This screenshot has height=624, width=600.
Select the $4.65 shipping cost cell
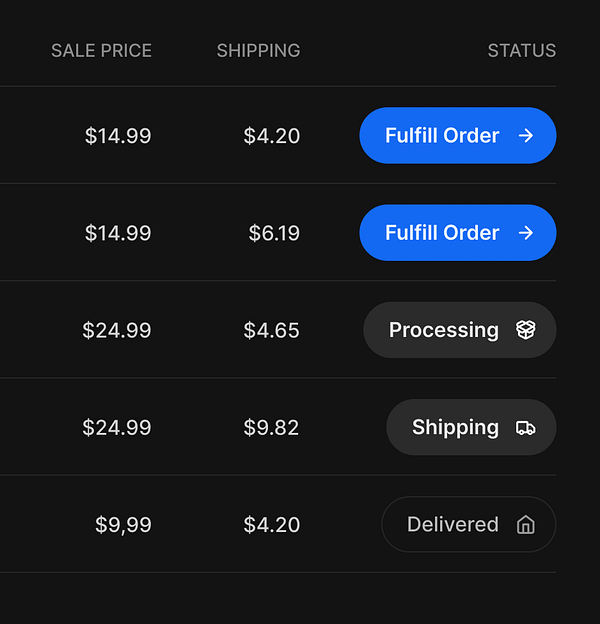coord(271,330)
